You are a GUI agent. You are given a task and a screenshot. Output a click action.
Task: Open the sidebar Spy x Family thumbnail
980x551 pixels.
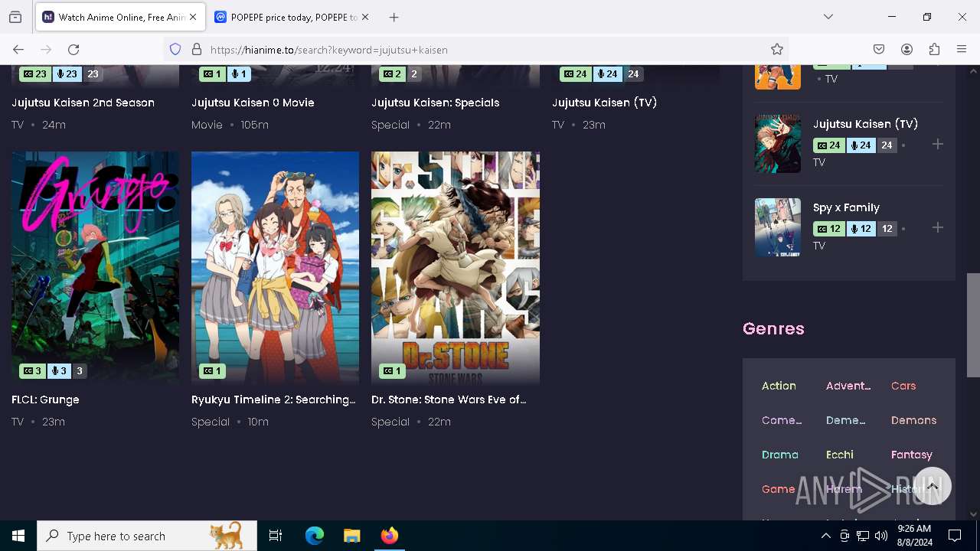click(x=778, y=227)
